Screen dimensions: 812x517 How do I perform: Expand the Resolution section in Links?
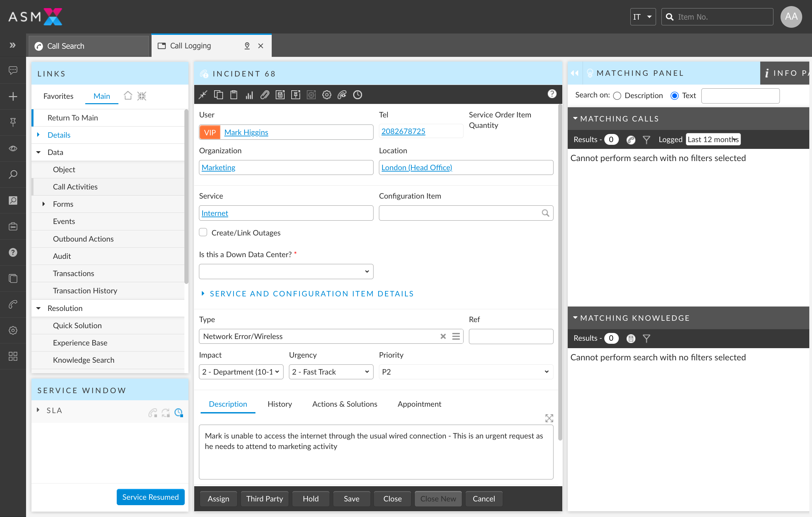[x=38, y=308]
